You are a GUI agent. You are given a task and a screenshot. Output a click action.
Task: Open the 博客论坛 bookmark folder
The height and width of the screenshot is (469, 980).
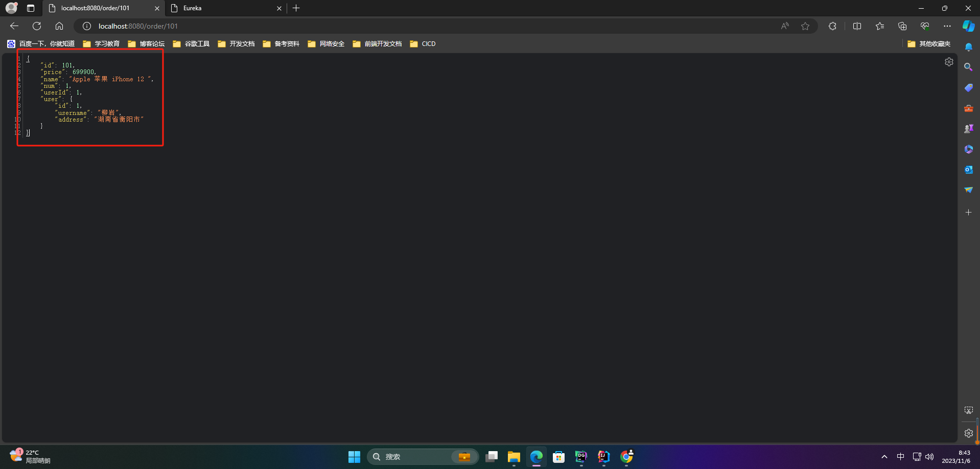click(146, 44)
